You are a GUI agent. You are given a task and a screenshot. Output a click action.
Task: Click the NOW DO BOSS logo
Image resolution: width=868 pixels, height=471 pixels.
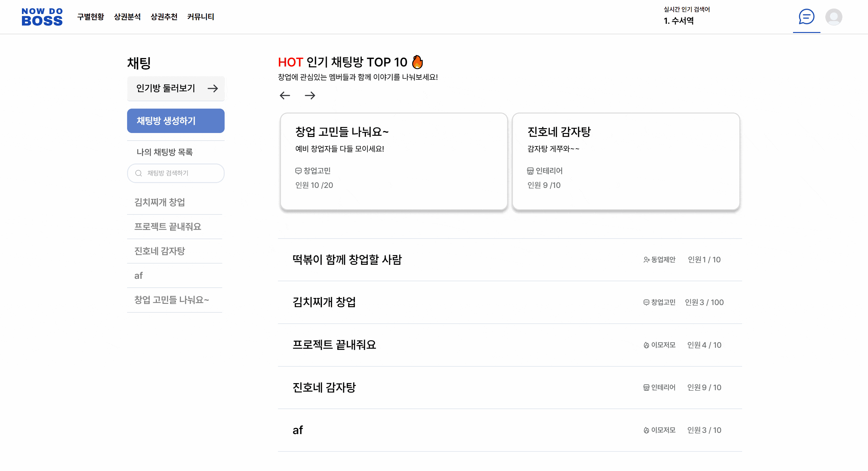coord(42,17)
